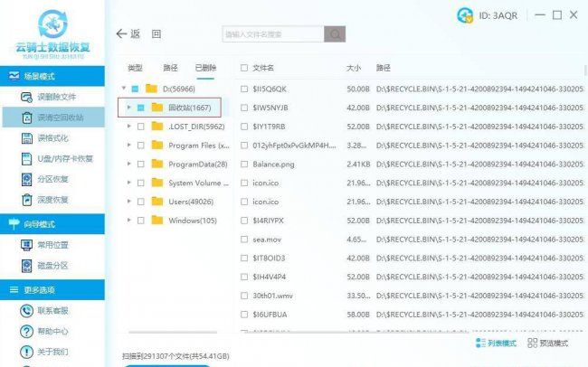Select the 回收站(1667) folder

(x=169, y=108)
